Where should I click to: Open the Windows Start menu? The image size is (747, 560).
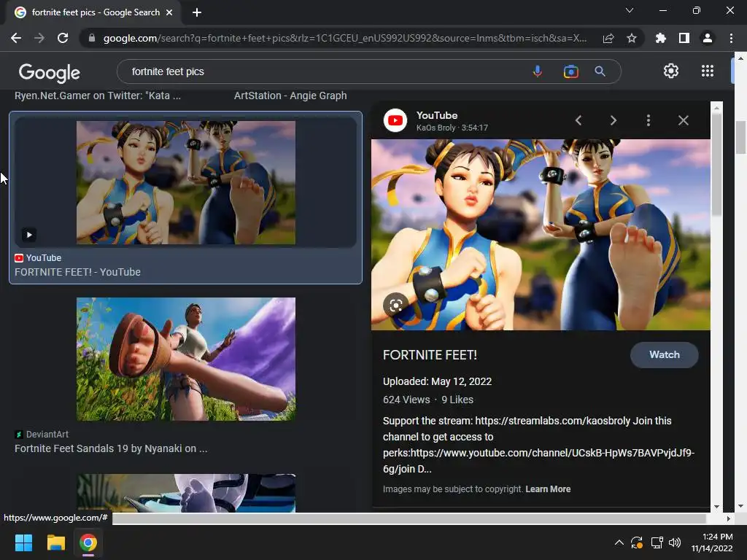pyautogui.click(x=23, y=542)
